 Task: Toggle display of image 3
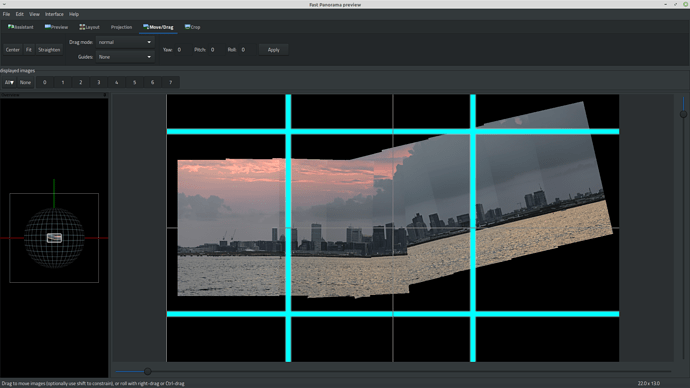tap(99, 82)
